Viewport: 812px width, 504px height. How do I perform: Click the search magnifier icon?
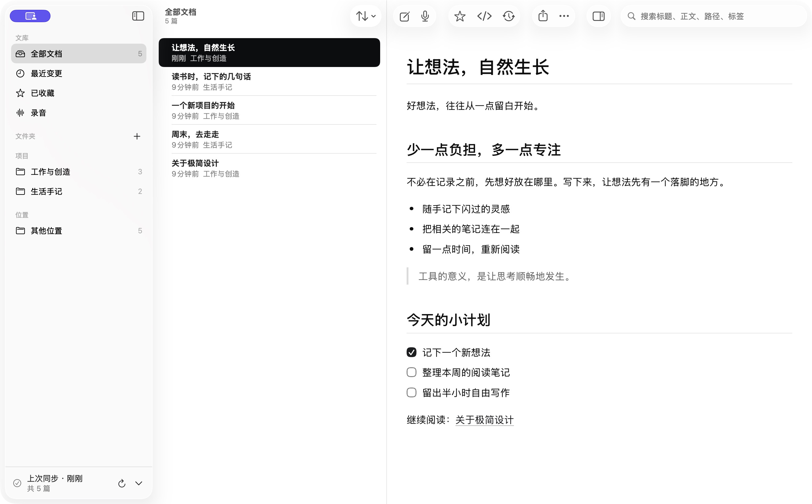pyautogui.click(x=631, y=16)
